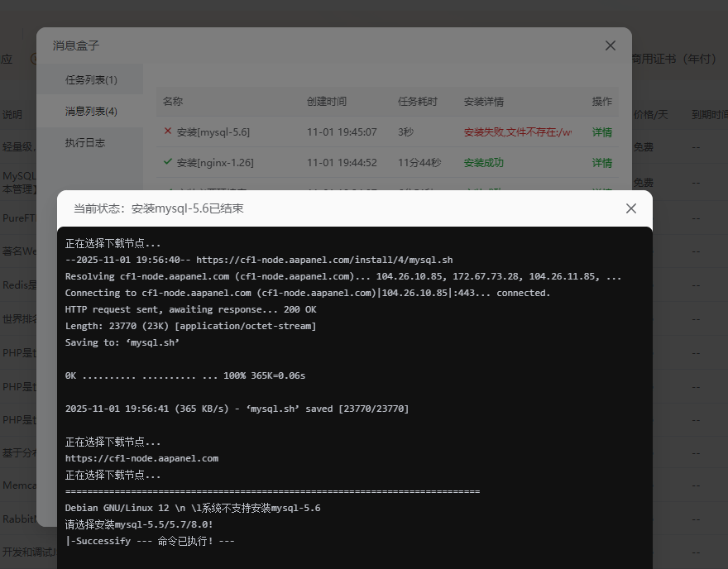Click the green checkmark icon for nginx-1.26

[x=168, y=162]
